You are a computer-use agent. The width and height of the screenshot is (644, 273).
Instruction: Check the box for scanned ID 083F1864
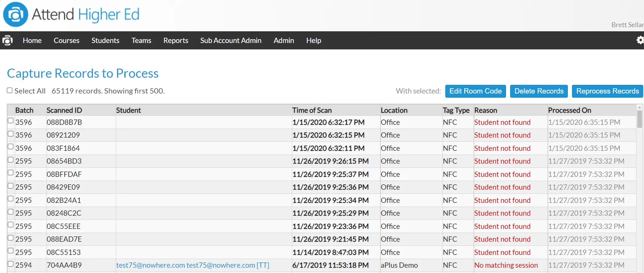click(x=11, y=147)
